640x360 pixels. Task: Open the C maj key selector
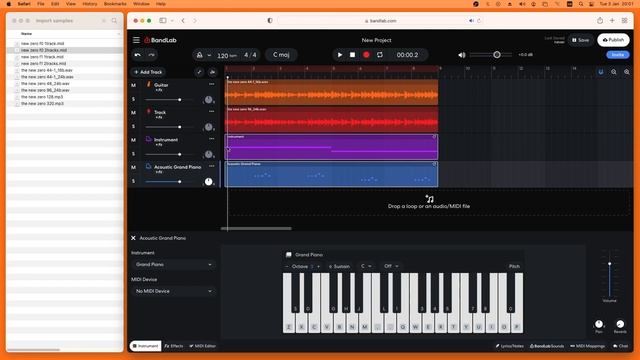tap(281, 55)
